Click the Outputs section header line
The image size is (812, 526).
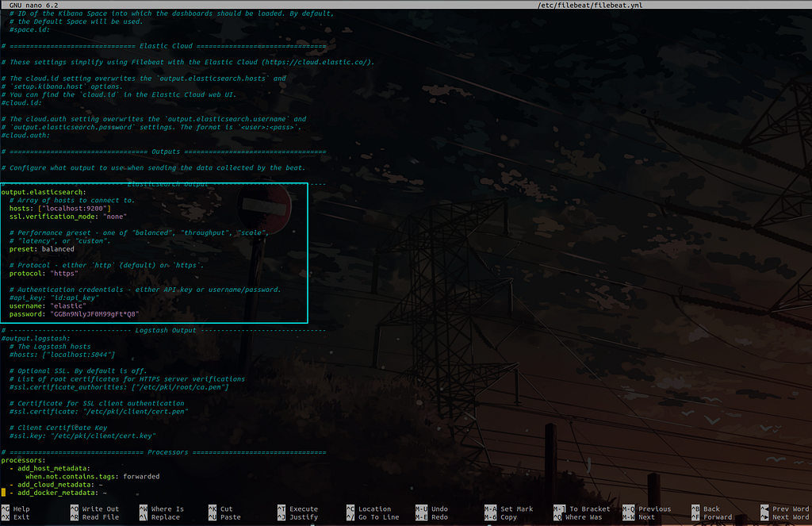point(163,152)
